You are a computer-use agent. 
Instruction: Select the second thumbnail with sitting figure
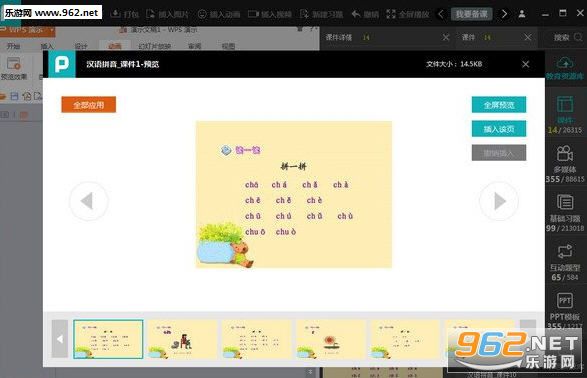point(182,339)
